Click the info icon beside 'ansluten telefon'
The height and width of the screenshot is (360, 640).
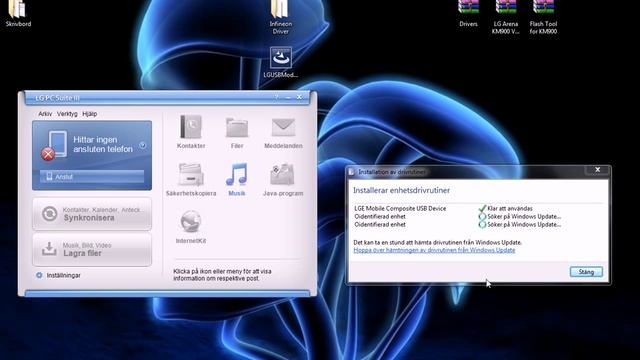142,145
